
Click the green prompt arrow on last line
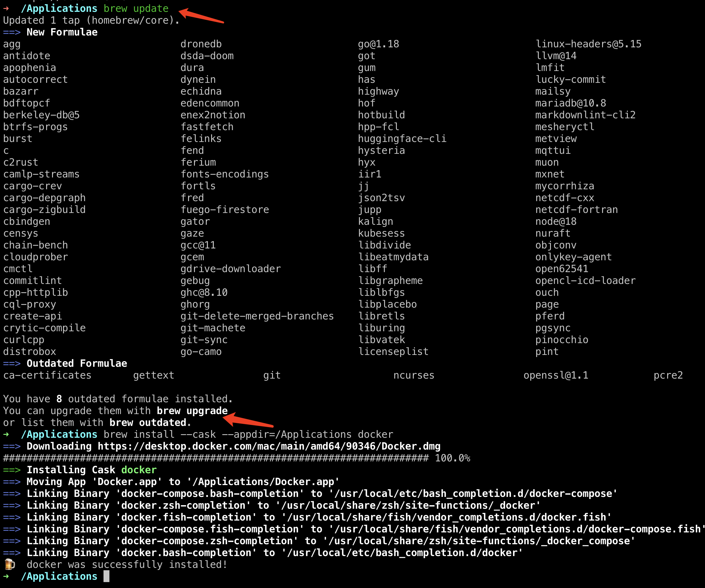[x=6, y=576]
